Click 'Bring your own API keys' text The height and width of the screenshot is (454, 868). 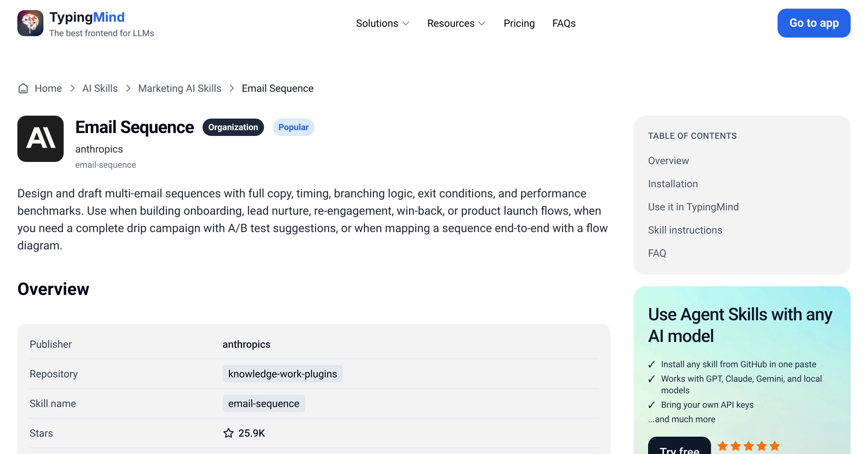point(707,405)
